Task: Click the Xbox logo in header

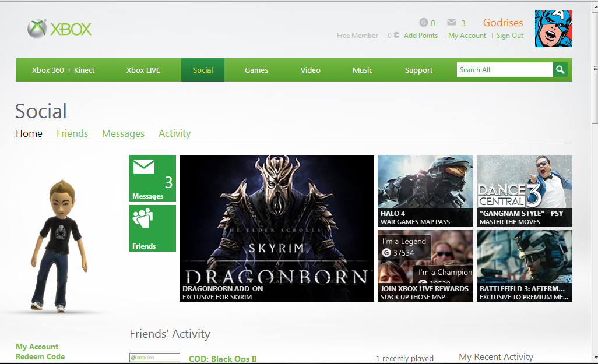Action: [x=59, y=29]
